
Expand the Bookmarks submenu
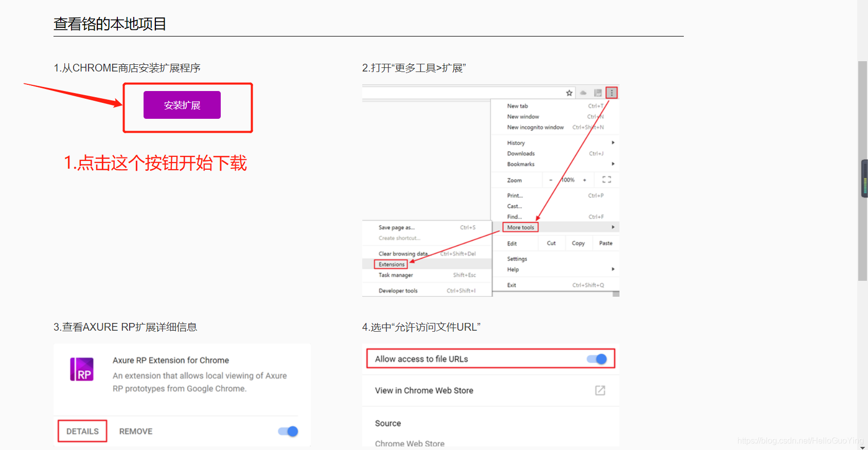tap(555, 164)
